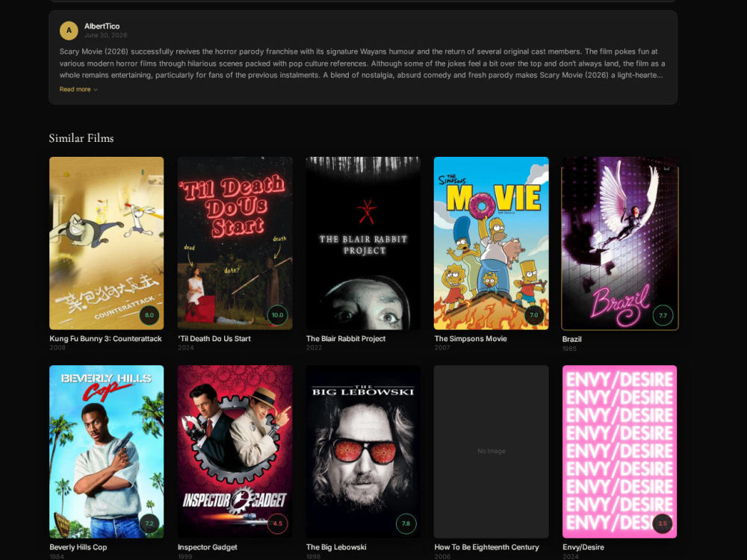747x560 pixels.
Task: Click the 2007 year under The Simpsons Movie
Action: pos(442,348)
